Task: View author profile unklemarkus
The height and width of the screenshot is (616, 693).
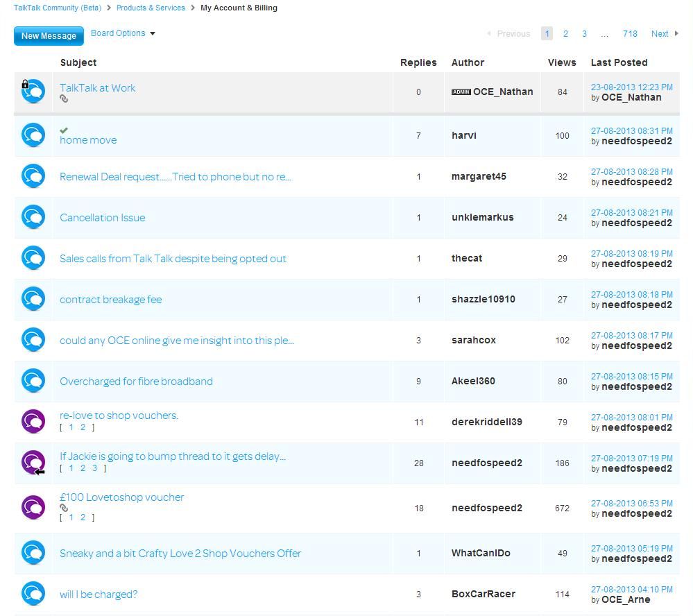Action: (x=483, y=217)
